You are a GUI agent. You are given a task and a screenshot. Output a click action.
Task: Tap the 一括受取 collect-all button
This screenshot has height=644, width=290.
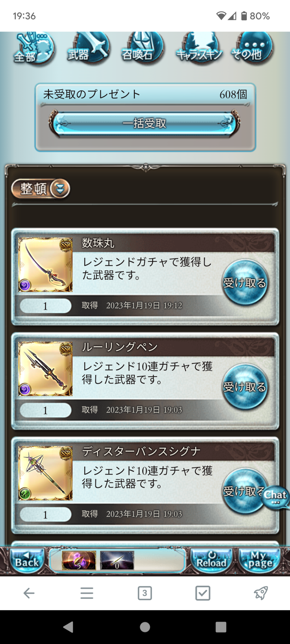[144, 124]
